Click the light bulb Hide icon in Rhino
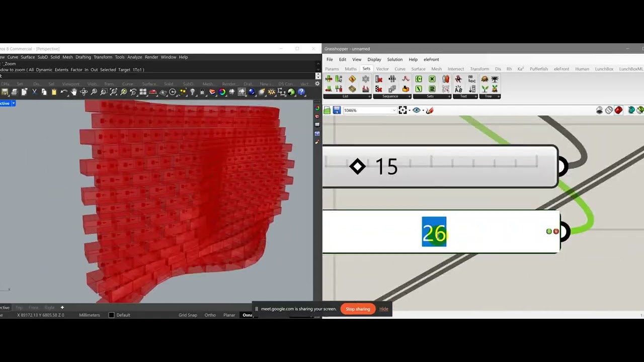 [192, 92]
